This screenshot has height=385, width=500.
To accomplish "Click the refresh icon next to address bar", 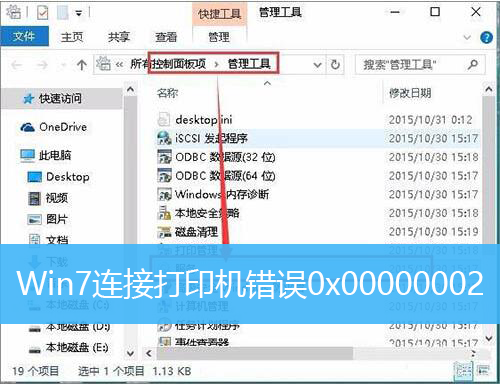I will [x=335, y=64].
